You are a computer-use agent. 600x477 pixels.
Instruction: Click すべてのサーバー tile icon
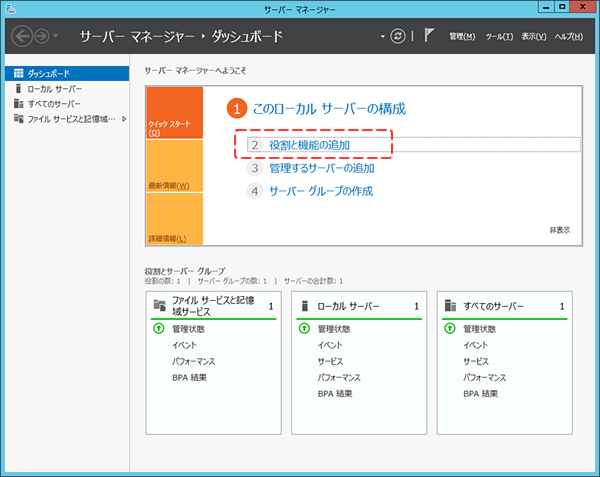[x=450, y=306]
